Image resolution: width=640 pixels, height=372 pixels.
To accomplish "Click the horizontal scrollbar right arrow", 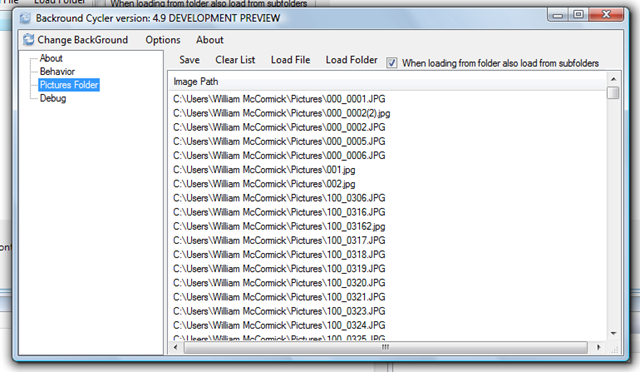I will coord(598,347).
